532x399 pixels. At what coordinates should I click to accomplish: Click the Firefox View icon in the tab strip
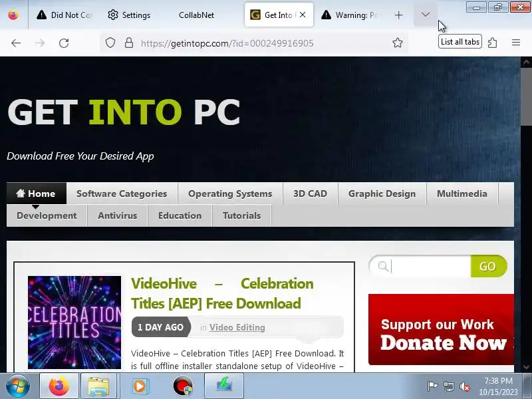(13, 15)
